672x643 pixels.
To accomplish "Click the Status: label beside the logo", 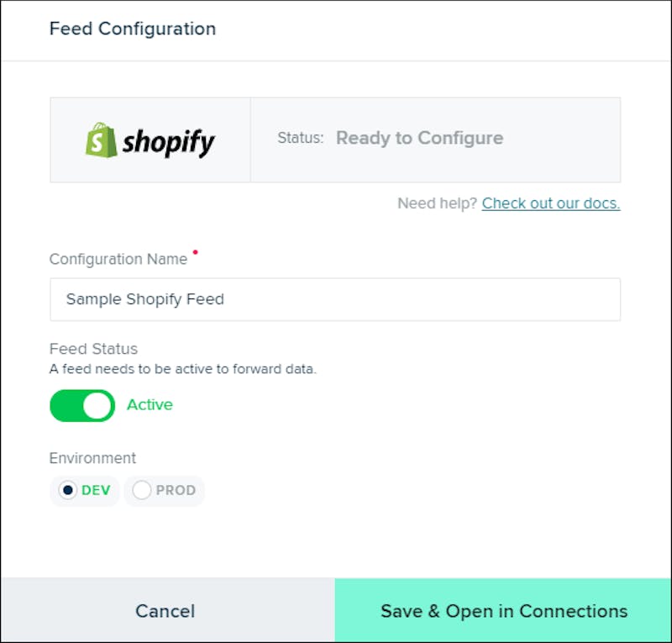I will pos(301,138).
